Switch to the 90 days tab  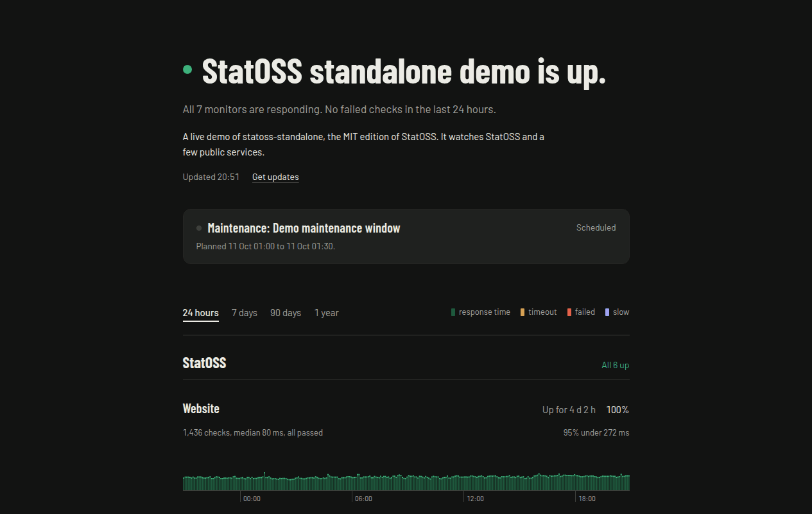point(286,313)
